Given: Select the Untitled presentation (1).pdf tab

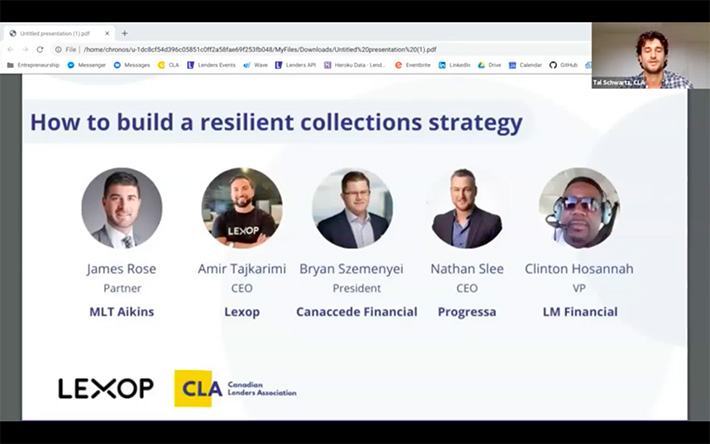Looking at the screenshot, I should tap(55, 33).
